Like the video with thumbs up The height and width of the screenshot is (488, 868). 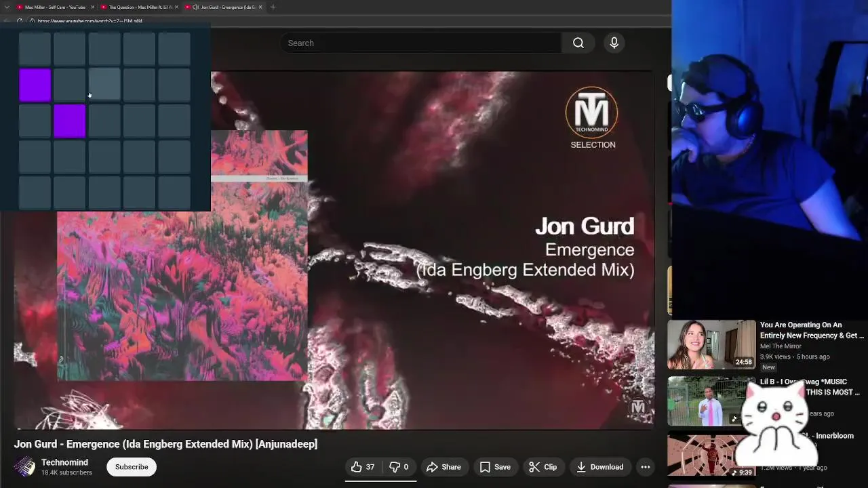(363, 466)
